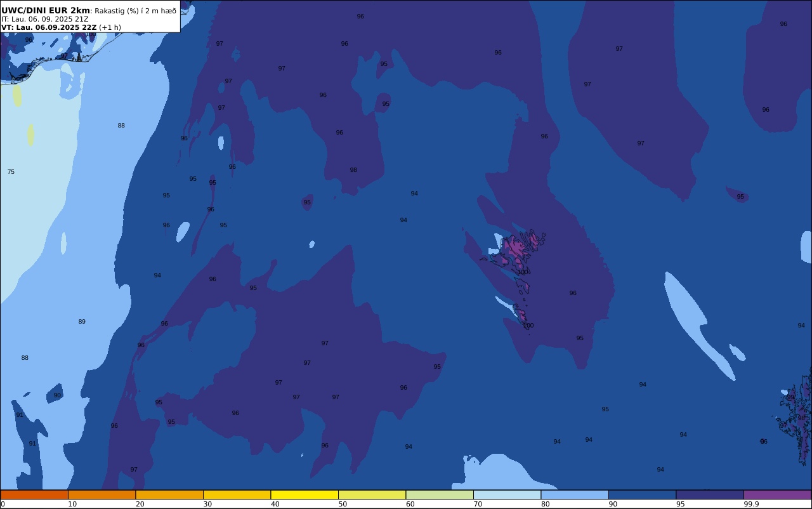This screenshot has width=812, height=509.
Task: Click the 0–10 dark orange legend swatch
Action: coord(34,494)
